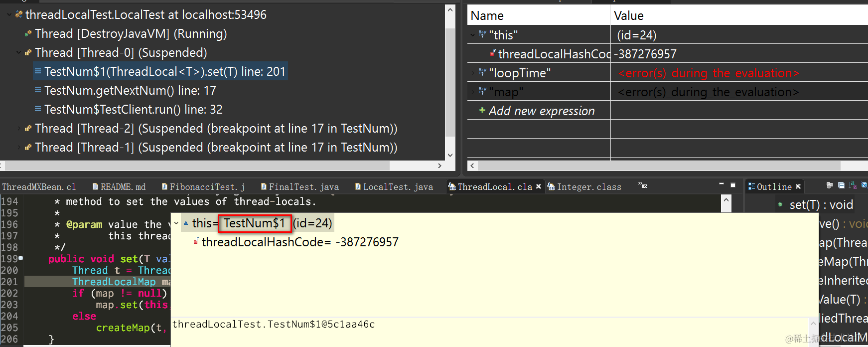Toggle the Outline sort alphabetically icon

[x=853, y=185]
